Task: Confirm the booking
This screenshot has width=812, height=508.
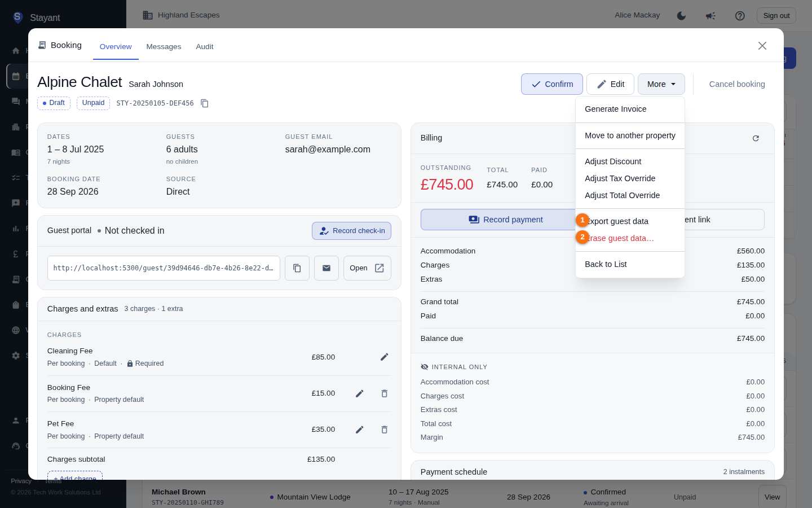Action: 552,84
